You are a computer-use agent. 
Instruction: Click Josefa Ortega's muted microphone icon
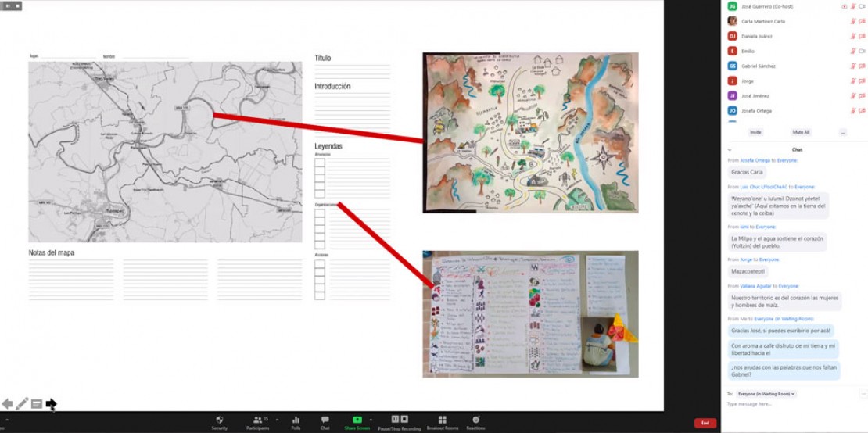[x=853, y=111]
